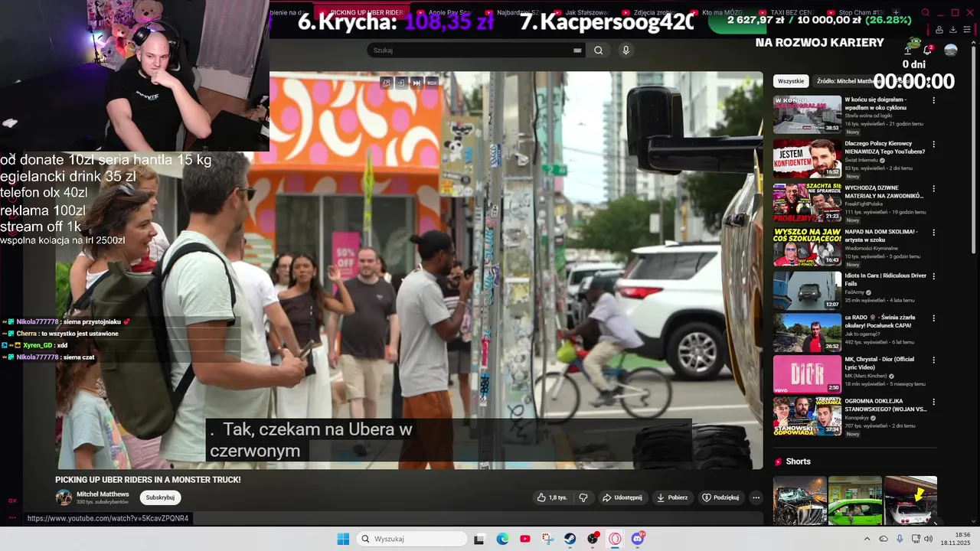
Task: Open options for 'WYCHODZĄ DZIWNE MATERIAŁY' video
Action: click(x=933, y=188)
